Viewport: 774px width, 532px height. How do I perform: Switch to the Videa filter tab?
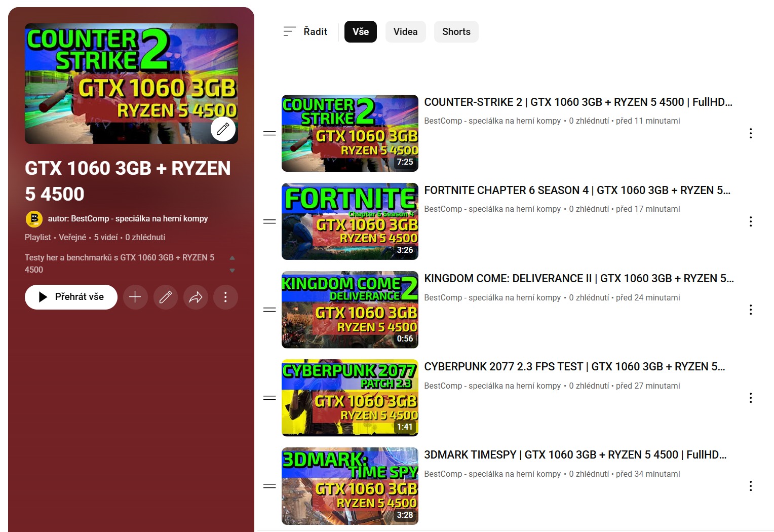click(406, 31)
